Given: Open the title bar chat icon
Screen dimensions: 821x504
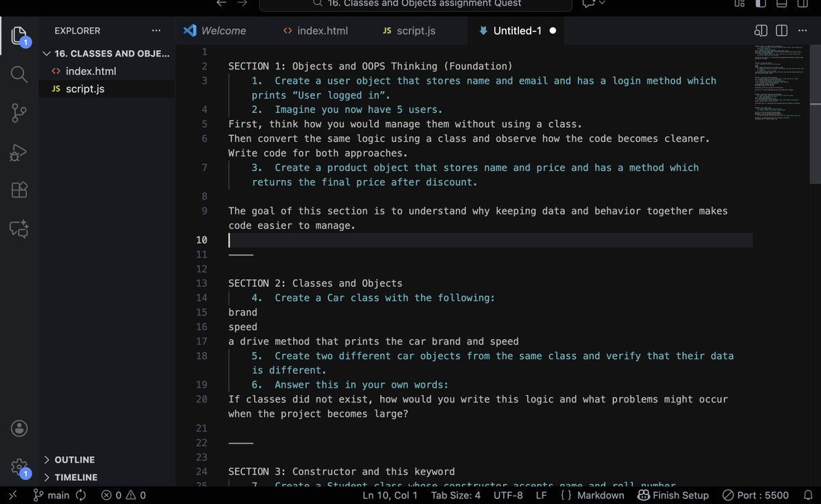Looking at the screenshot, I should [x=588, y=3].
